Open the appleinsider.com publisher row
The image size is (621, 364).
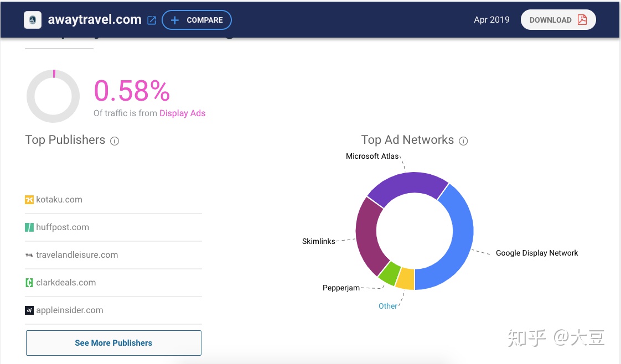click(x=113, y=310)
